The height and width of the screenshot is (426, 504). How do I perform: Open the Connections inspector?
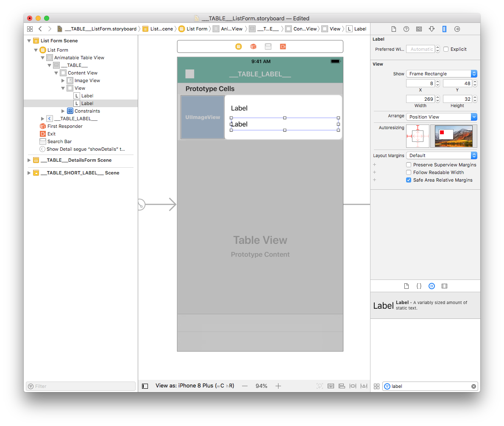(x=457, y=29)
